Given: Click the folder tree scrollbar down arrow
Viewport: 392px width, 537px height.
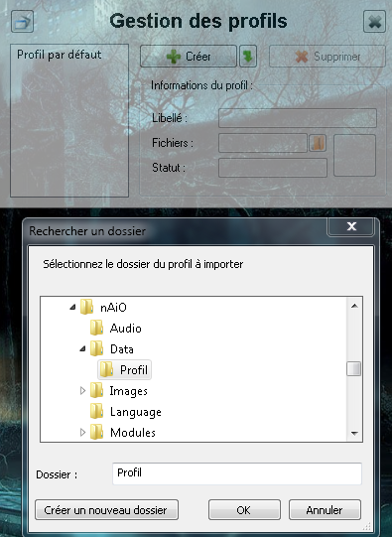Looking at the screenshot, I should tap(354, 434).
